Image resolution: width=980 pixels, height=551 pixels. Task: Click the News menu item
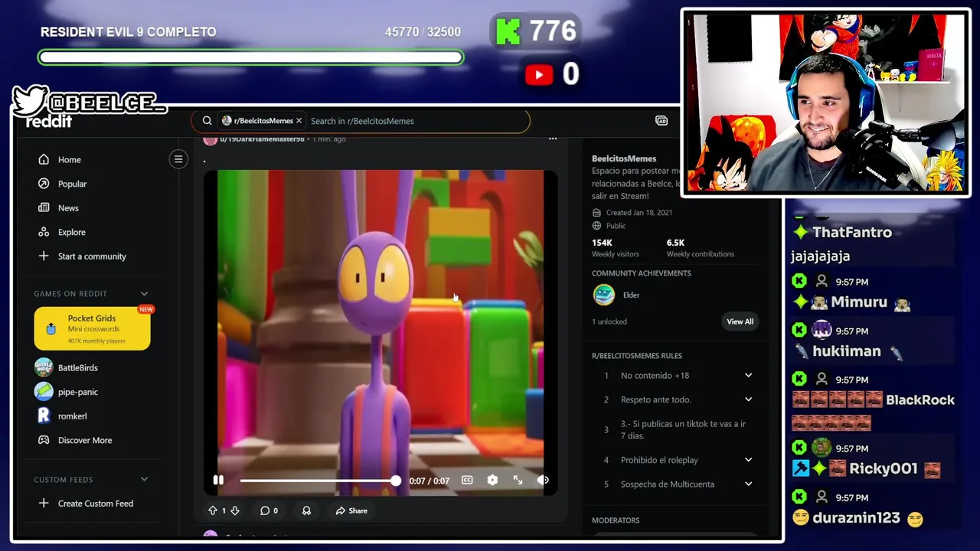68,208
